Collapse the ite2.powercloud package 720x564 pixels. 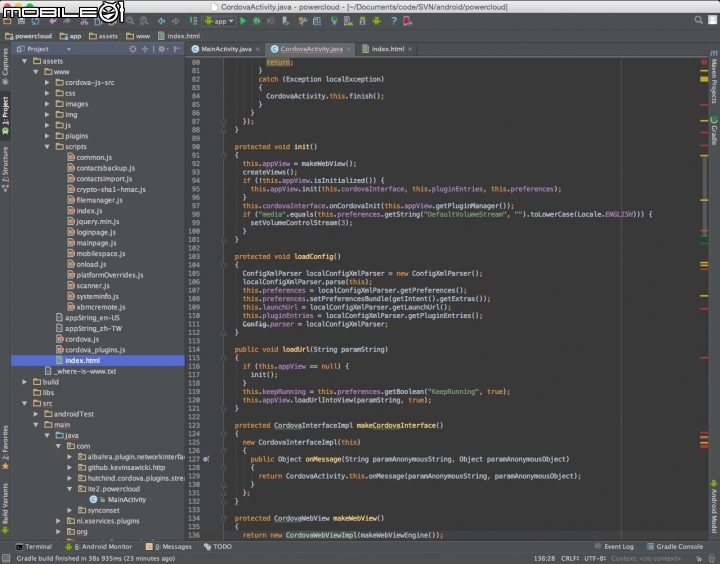69,489
